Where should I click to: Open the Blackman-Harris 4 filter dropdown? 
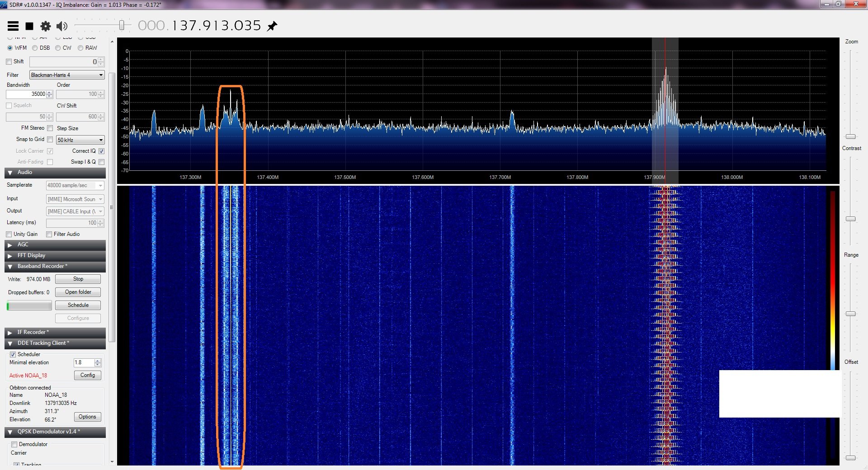(67, 75)
